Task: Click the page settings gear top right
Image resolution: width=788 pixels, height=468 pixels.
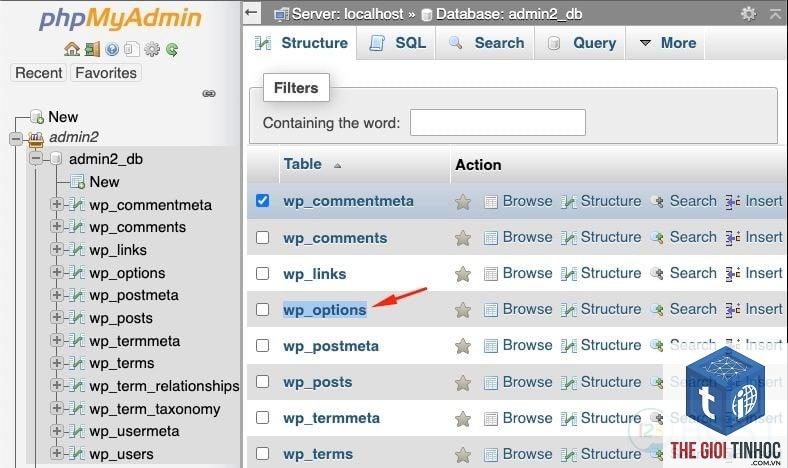Action: pyautogui.click(x=748, y=14)
